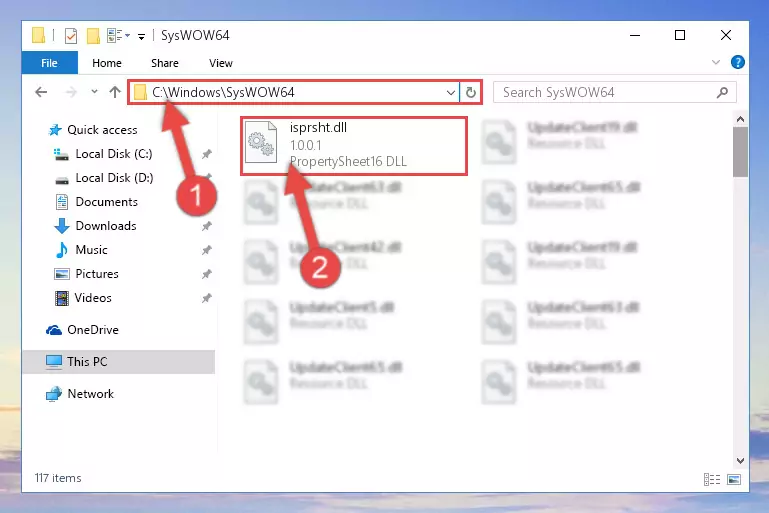Switch to large icons view in status bar
Image resolution: width=769 pixels, height=513 pixels.
tap(734, 479)
